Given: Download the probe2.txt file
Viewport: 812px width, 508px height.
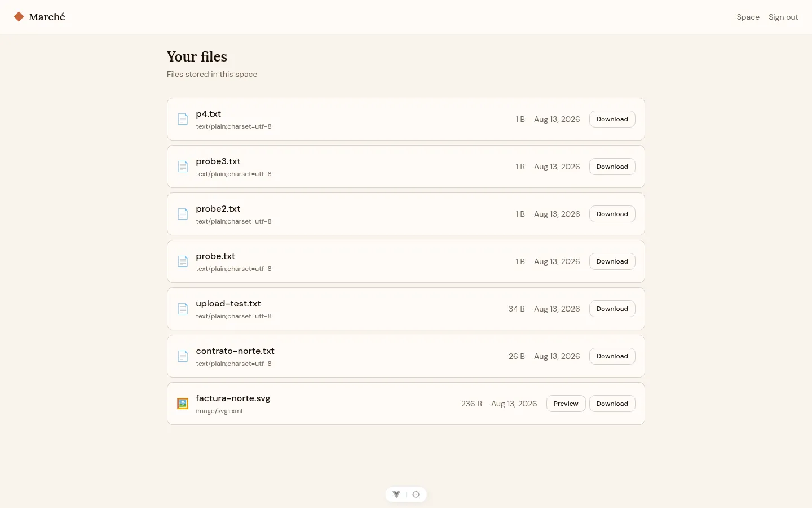Looking at the screenshot, I should (x=612, y=214).
